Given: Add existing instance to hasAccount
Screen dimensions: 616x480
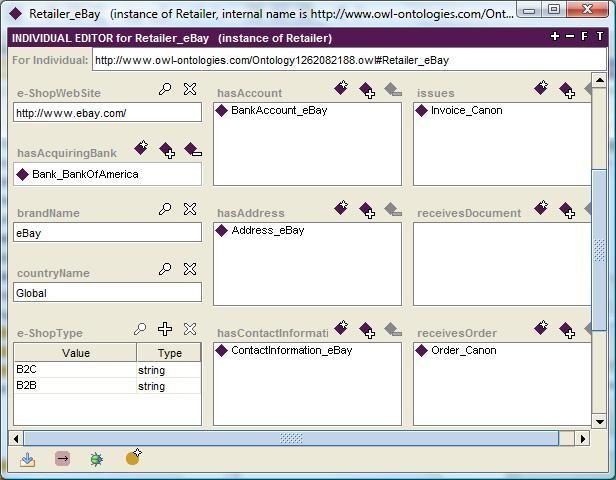Looking at the screenshot, I should (x=367, y=90).
